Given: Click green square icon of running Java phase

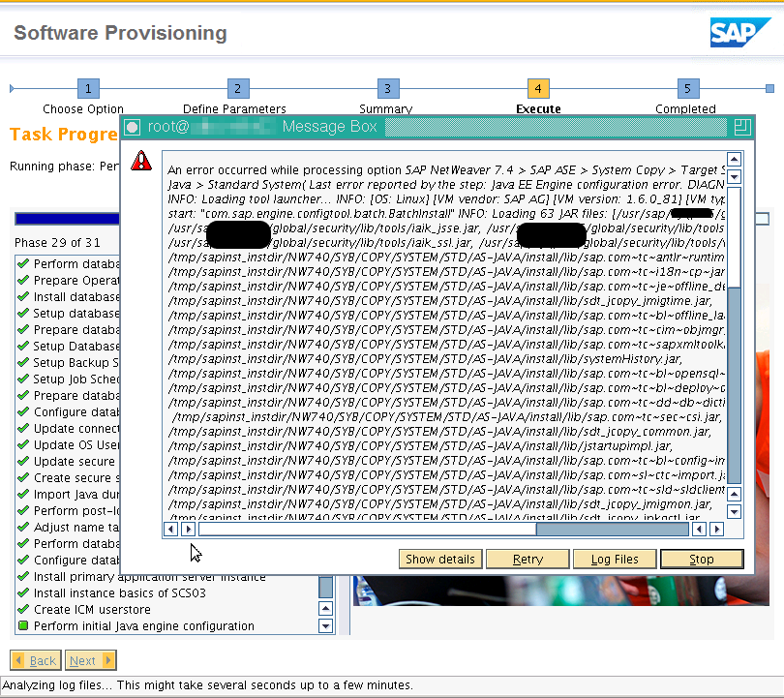Looking at the screenshot, I should click(x=23, y=625).
